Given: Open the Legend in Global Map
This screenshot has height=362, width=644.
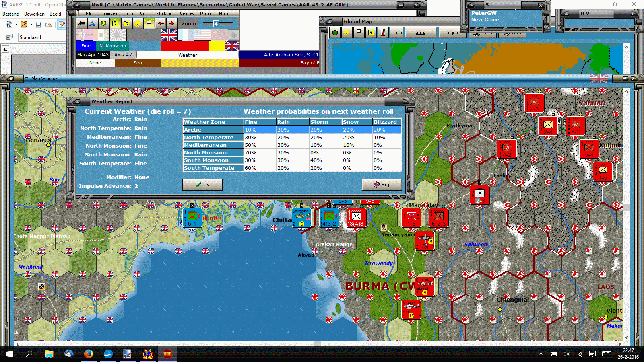Looking at the screenshot, I should (452, 33).
